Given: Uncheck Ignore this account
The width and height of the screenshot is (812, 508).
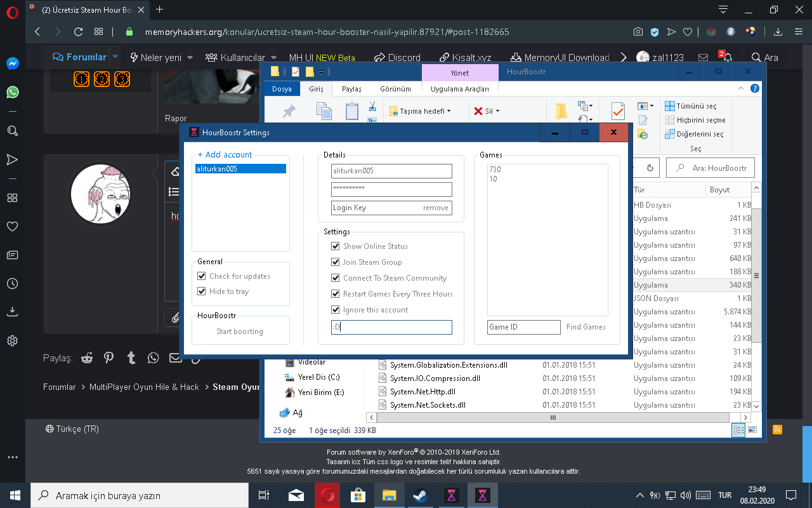Looking at the screenshot, I should (336, 310).
